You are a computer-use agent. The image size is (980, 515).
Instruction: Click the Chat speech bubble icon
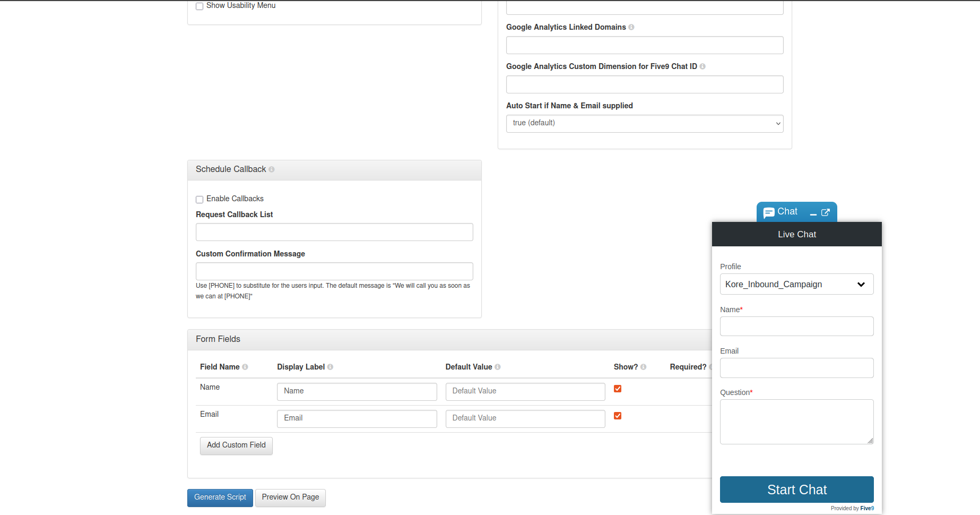pyautogui.click(x=769, y=213)
